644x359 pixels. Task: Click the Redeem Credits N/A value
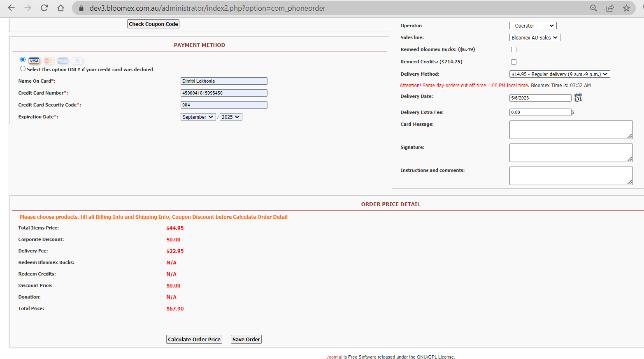click(x=171, y=274)
